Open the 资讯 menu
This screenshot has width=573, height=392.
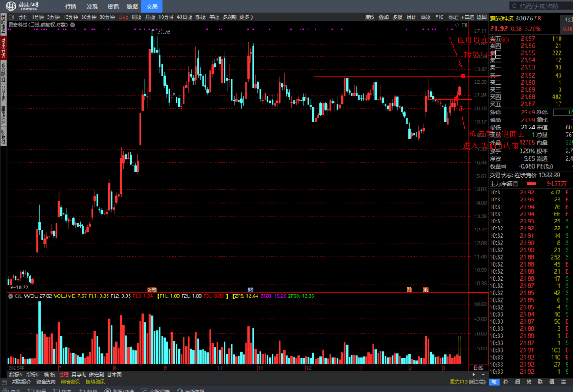tap(113, 6)
